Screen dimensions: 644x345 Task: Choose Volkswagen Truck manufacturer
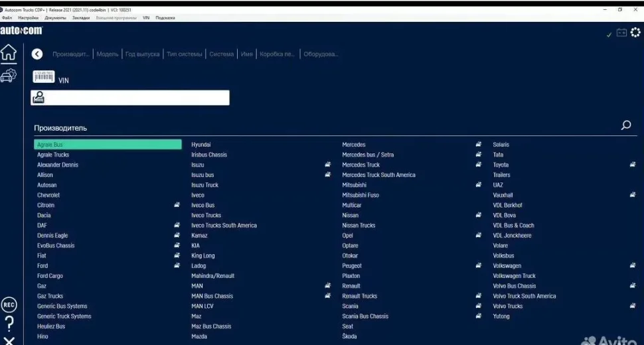pyautogui.click(x=515, y=276)
